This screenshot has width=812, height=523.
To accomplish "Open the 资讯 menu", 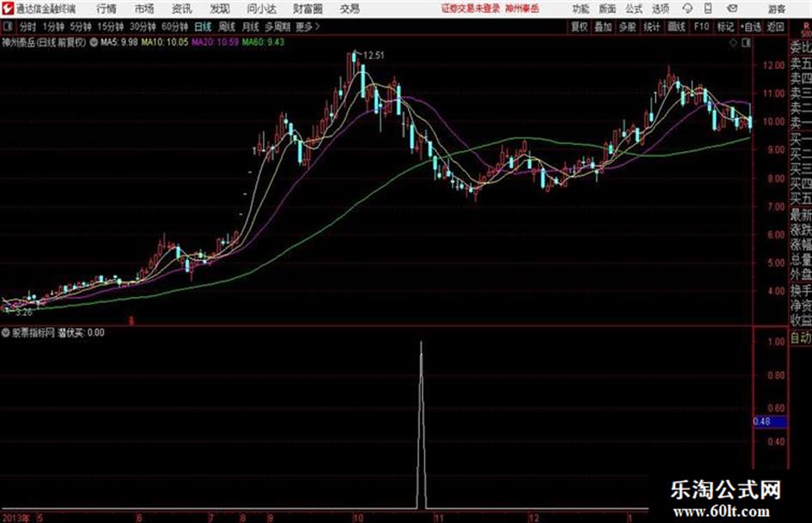I will [181, 9].
